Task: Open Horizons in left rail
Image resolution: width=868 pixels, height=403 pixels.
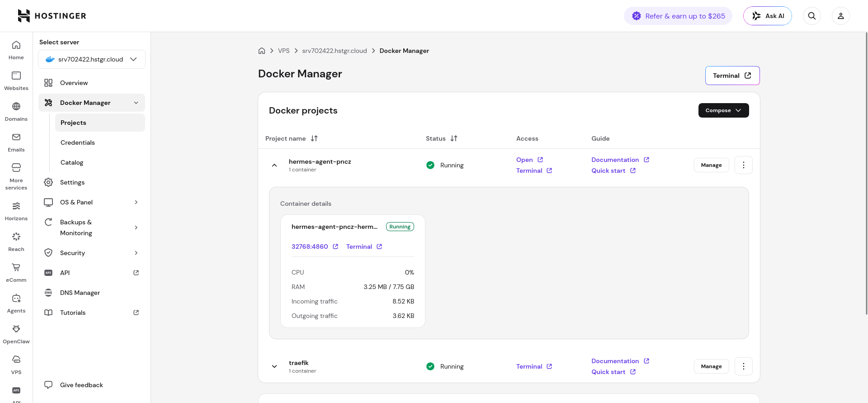Action: tap(16, 211)
